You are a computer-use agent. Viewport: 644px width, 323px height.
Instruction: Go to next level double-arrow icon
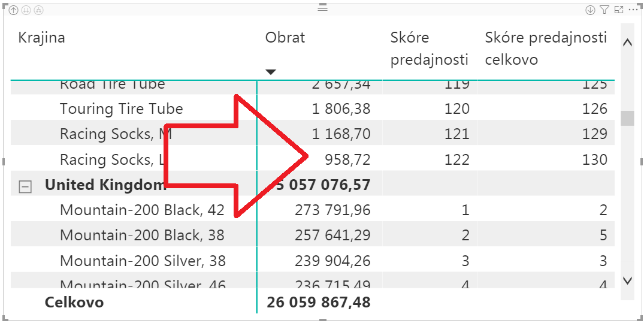pyautogui.click(x=26, y=10)
